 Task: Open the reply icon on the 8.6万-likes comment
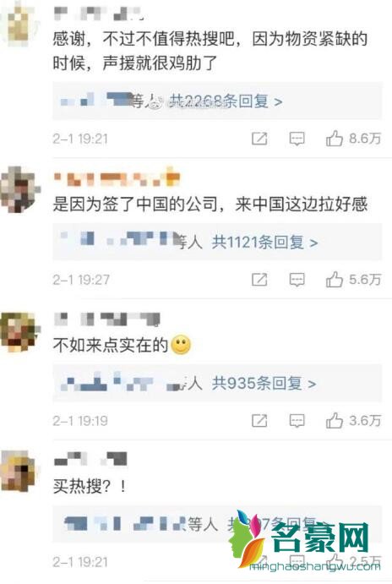pyautogui.click(x=297, y=139)
